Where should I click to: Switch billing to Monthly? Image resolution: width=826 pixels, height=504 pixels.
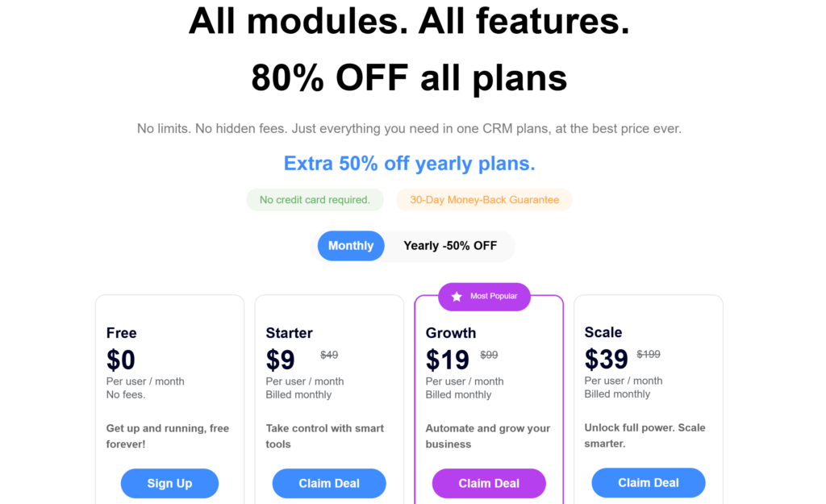[351, 246]
